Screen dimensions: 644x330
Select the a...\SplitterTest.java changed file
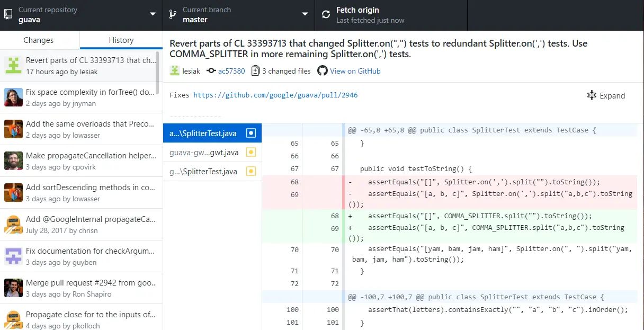click(x=212, y=133)
